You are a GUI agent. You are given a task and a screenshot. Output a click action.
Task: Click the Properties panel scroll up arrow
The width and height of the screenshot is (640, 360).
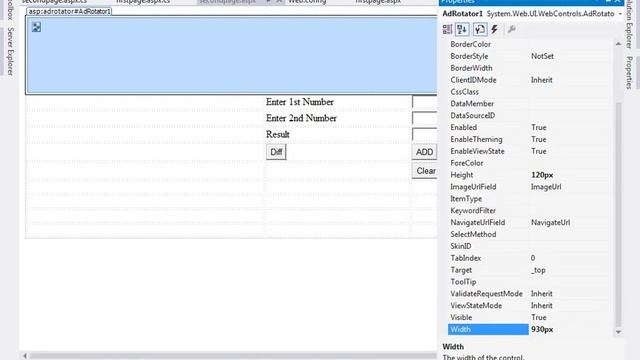tap(618, 44)
